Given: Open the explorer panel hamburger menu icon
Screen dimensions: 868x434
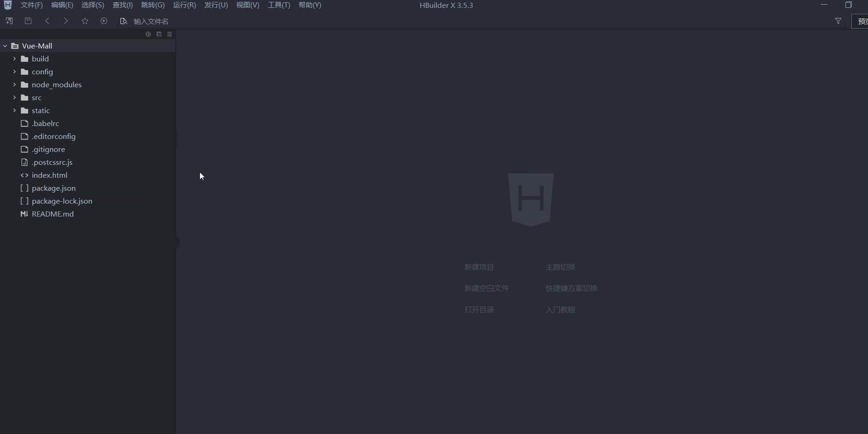Looking at the screenshot, I should pyautogui.click(x=169, y=34).
